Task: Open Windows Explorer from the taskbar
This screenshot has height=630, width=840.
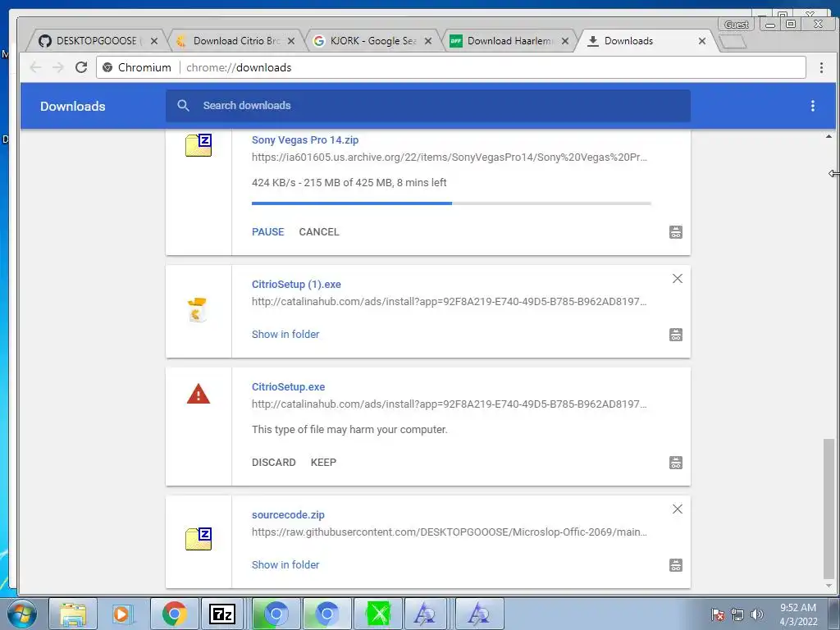Action: point(73,614)
